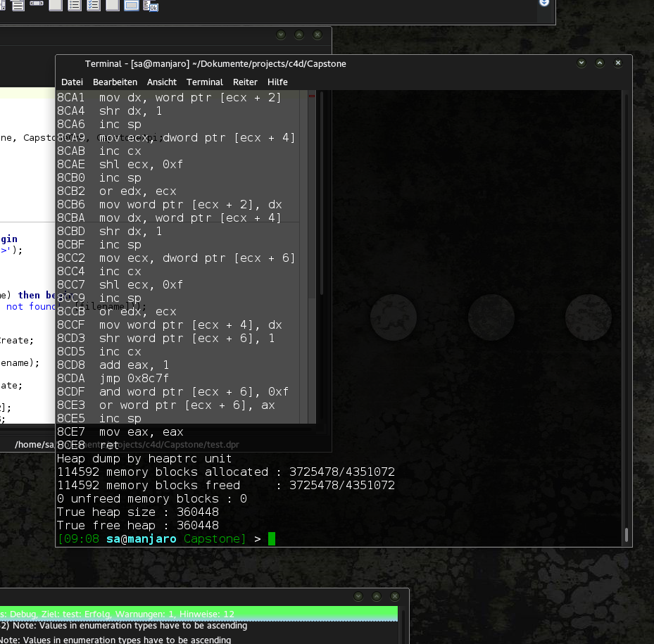Minimize the messages window at the bottom
The image size is (654, 644).
click(x=358, y=596)
